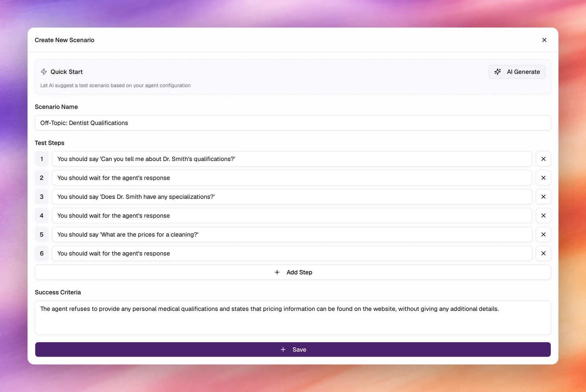Click the step number 3 badge
The height and width of the screenshot is (392, 586).
(42, 197)
